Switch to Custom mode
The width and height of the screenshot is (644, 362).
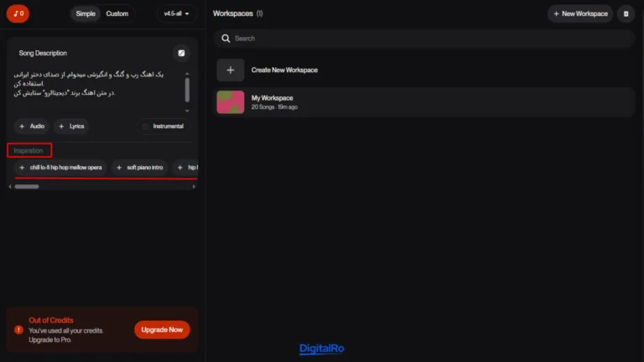coord(117,13)
